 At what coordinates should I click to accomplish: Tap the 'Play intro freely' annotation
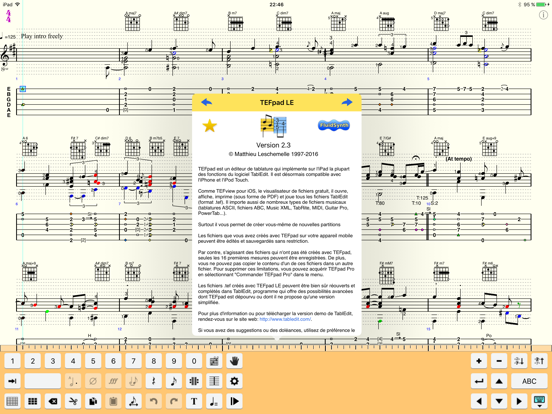click(42, 36)
